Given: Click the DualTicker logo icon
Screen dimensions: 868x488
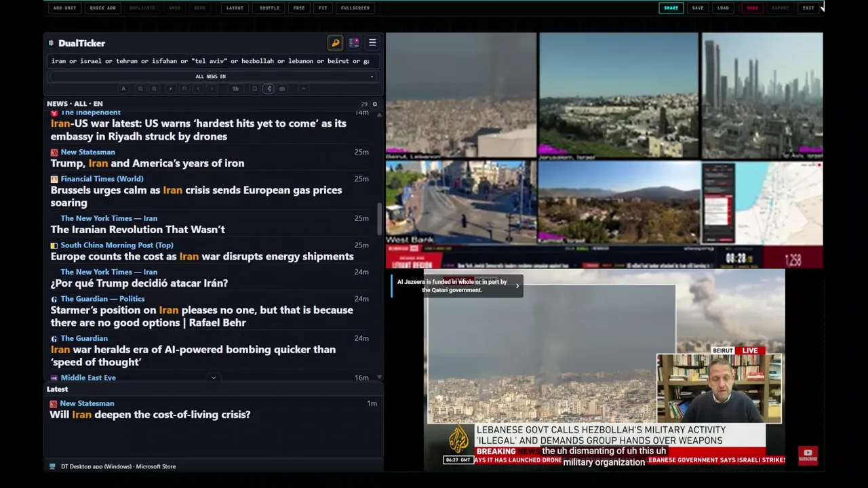Looking at the screenshot, I should (52, 43).
